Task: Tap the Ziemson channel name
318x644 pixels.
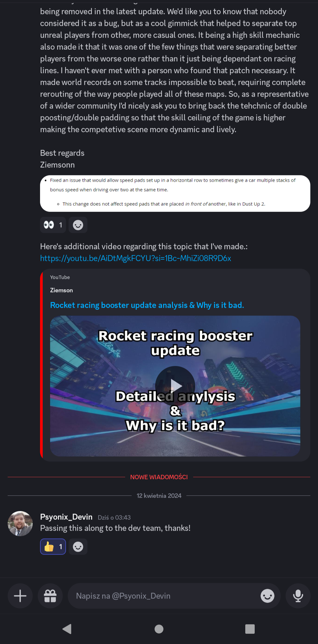Action: click(62, 290)
